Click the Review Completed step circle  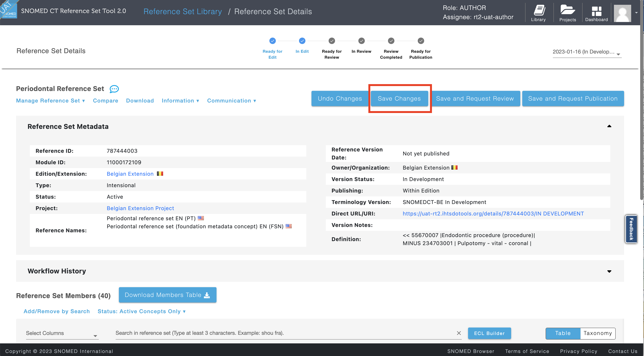(391, 41)
